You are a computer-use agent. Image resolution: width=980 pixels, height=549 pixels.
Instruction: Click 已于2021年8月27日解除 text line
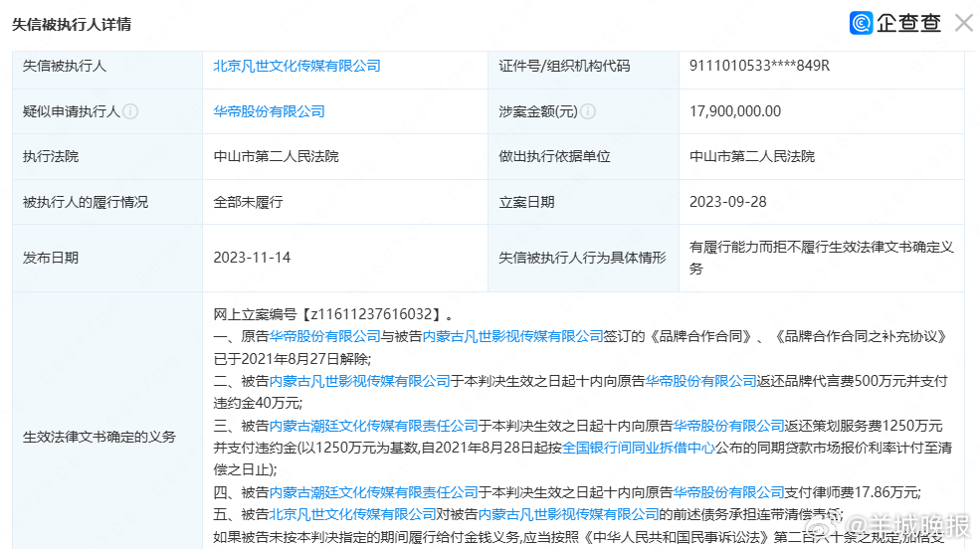[x=292, y=358]
